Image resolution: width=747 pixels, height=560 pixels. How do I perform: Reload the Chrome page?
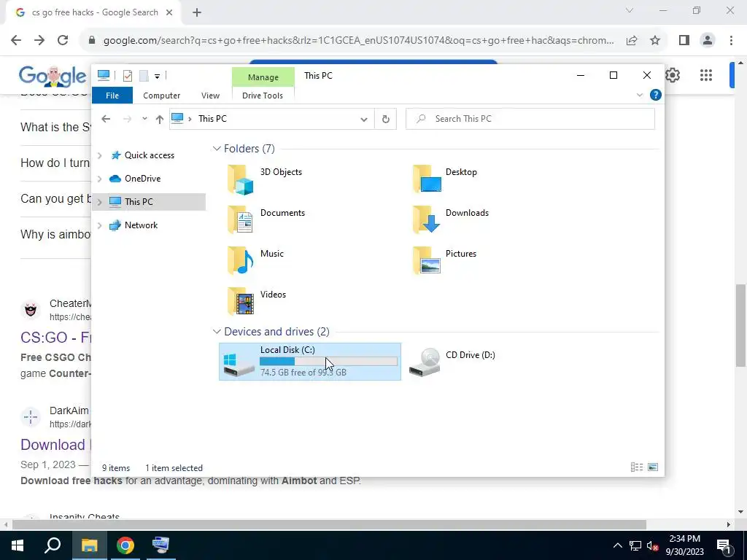click(63, 41)
